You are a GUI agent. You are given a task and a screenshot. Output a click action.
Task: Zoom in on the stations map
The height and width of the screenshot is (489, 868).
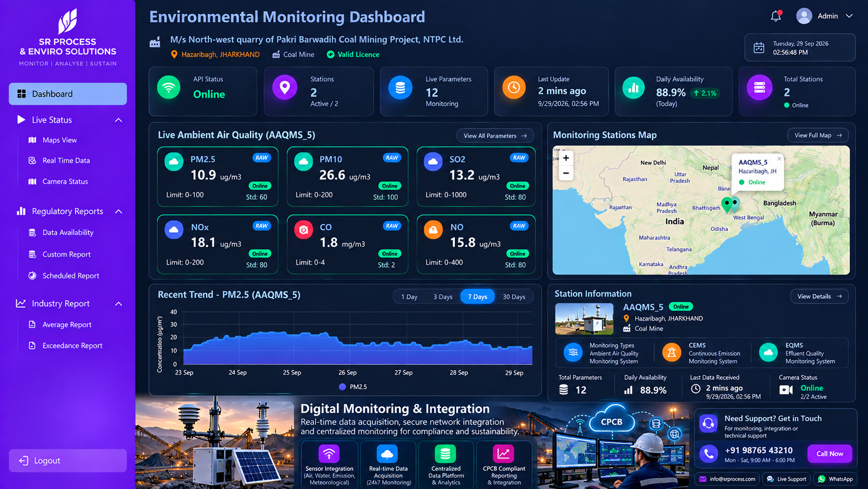(566, 158)
